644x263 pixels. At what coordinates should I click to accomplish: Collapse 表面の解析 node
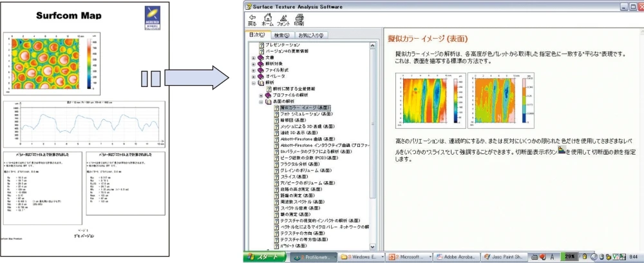point(260,101)
